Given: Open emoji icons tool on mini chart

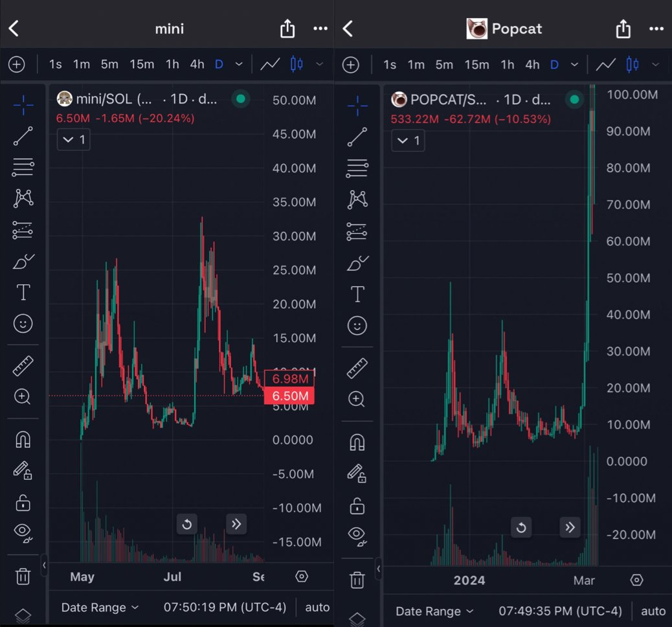Looking at the screenshot, I should [x=23, y=323].
